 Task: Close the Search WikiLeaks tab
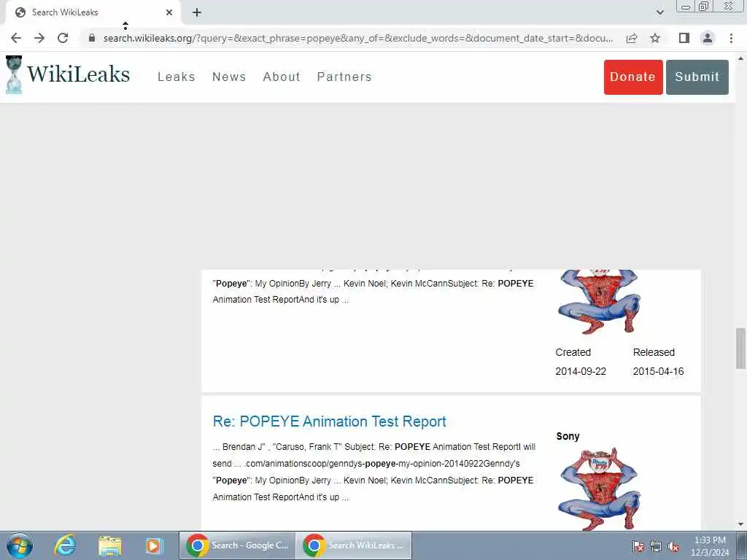pyautogui.click(x=169, y=13)
